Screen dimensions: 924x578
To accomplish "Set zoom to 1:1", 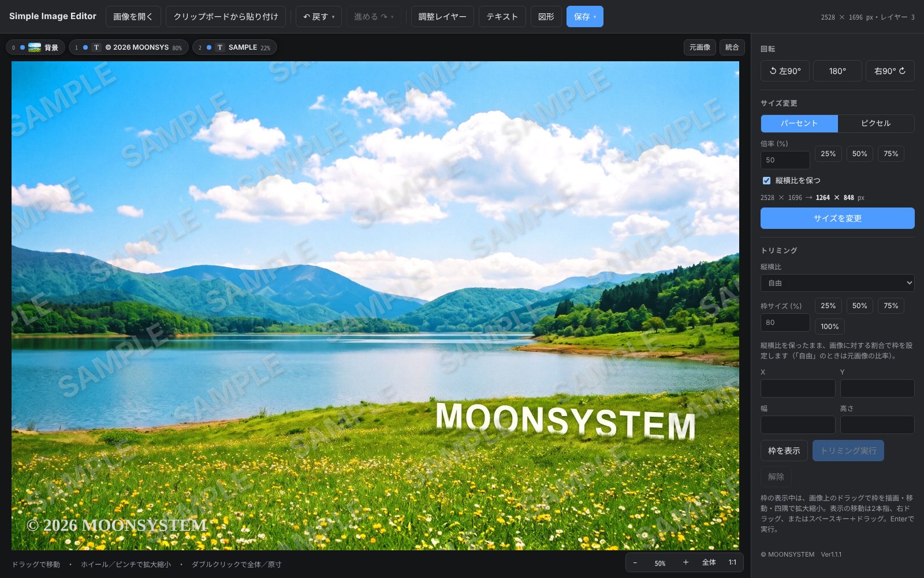I will click(x=732, y=562).
